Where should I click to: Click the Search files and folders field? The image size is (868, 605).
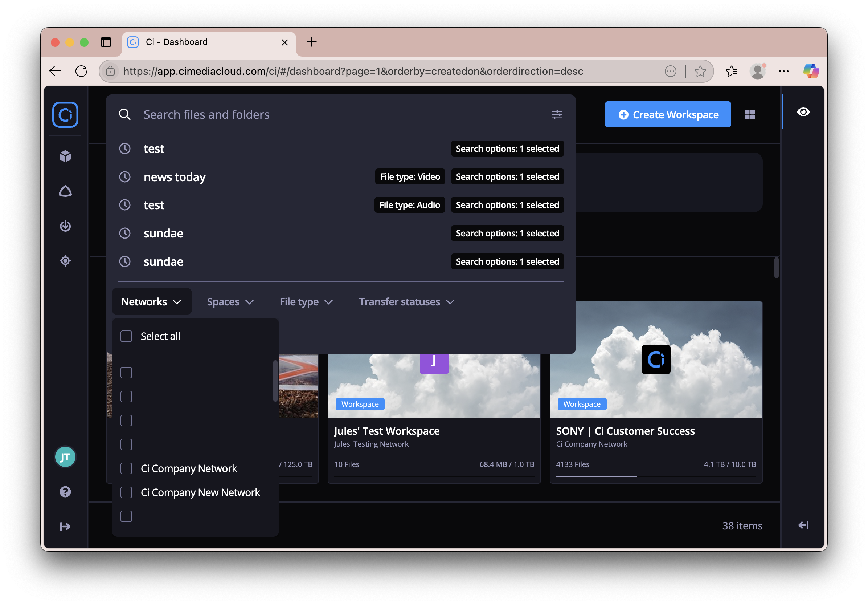click(x=340, y=114)
